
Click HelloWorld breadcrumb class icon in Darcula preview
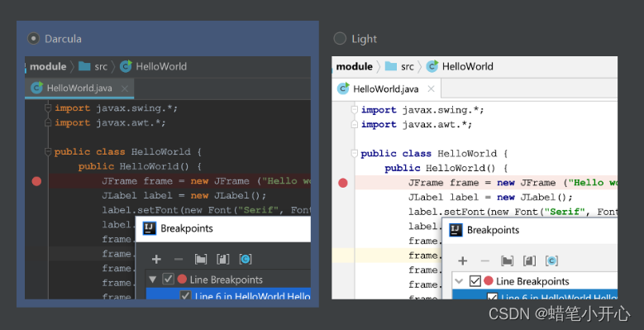[x=126, y=66]
